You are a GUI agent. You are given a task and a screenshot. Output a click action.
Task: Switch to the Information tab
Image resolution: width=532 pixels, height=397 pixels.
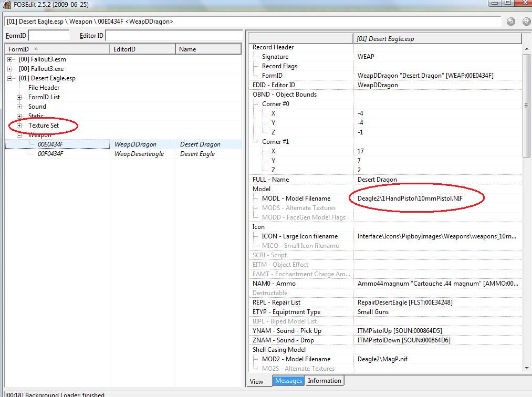(324, 381)
